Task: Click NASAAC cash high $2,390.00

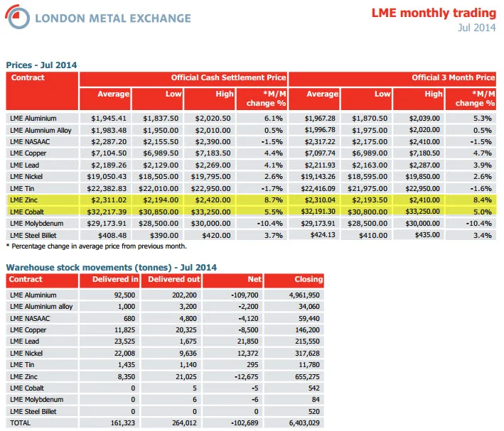Action: pos(213,141)
